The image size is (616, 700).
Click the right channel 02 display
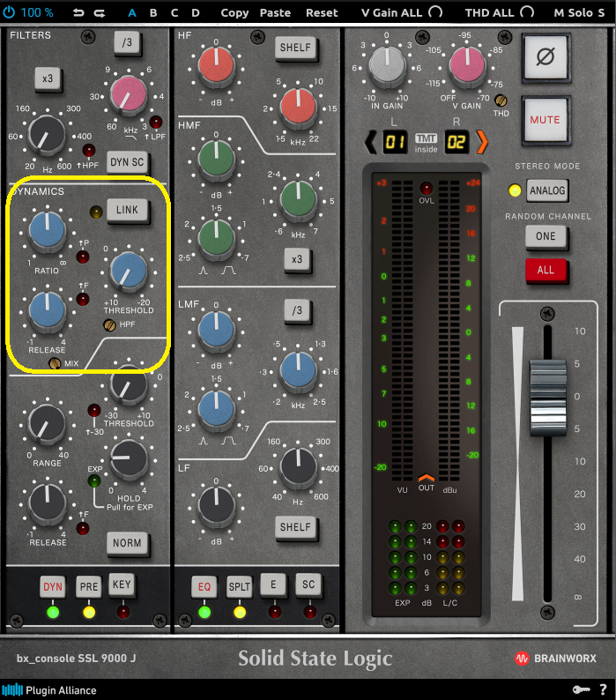tap(456, 143)
